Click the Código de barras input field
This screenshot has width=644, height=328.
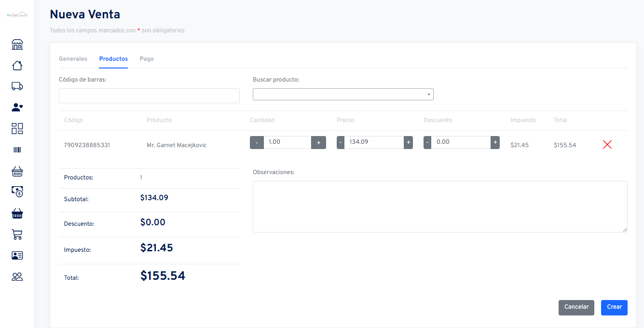click(149, 96)
